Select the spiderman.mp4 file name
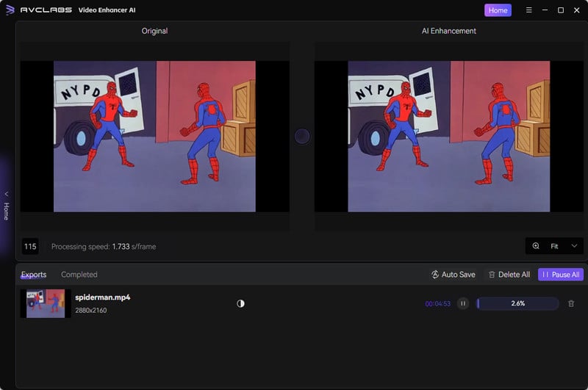This screenshot has height=390, width=588. click(x=102, y=297)
